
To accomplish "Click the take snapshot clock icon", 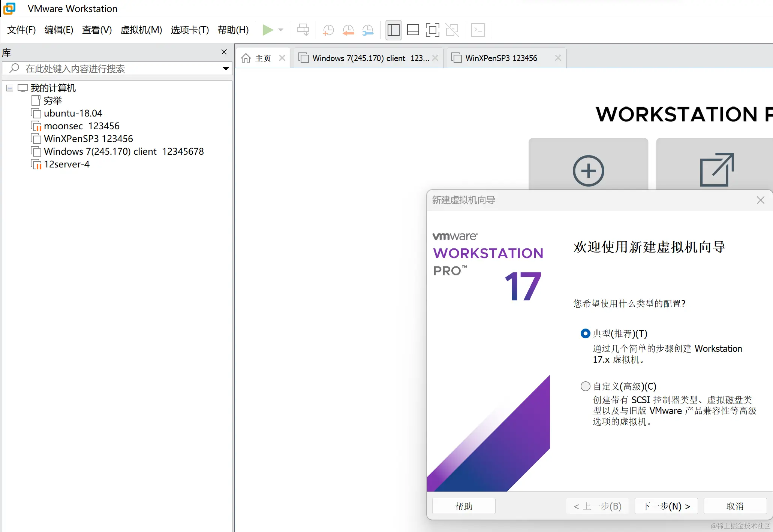I will pyautogui.click(x=328, y=30).
